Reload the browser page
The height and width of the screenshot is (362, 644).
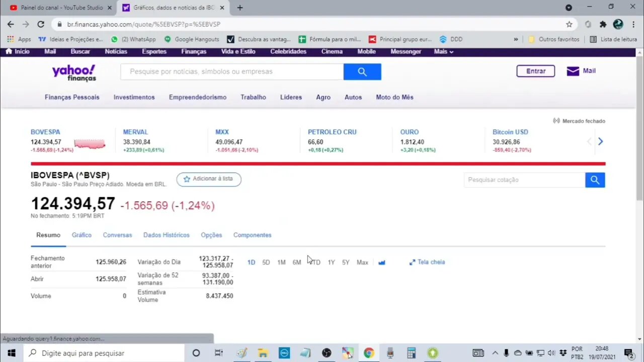41,24
